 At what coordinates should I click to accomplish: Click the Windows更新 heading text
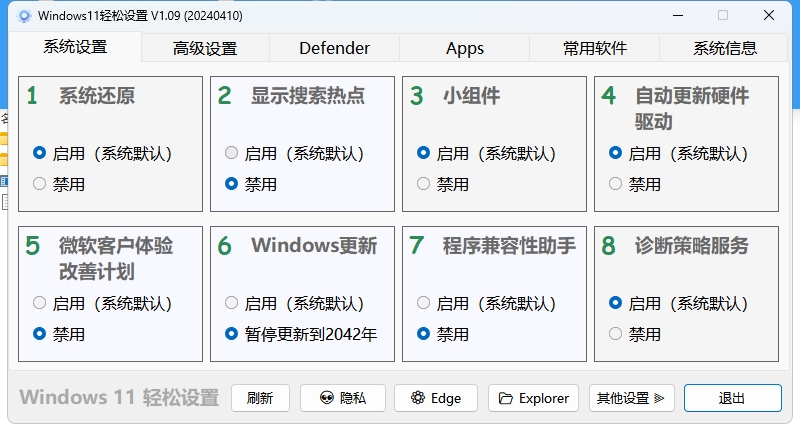click(314, 246)
